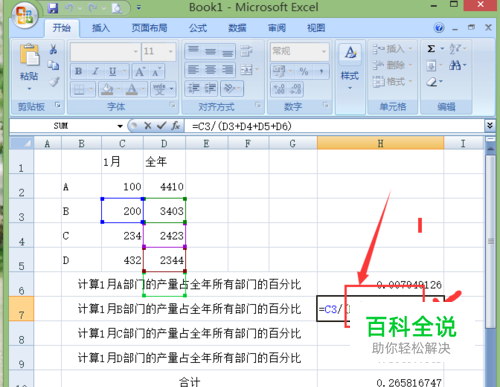
Task: Save the workbook from the quick access toolbar
Action: pyautogui.click(x=53, y=8)
